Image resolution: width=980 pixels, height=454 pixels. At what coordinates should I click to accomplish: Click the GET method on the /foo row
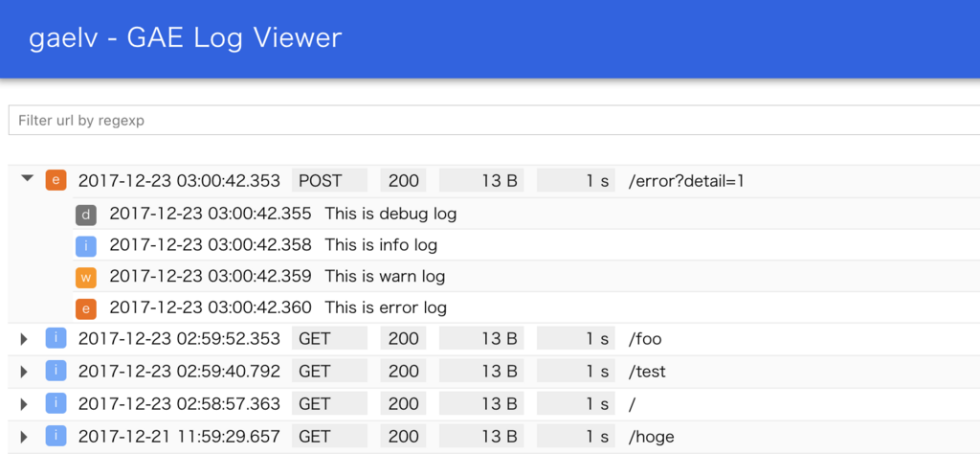coord(329,339)
